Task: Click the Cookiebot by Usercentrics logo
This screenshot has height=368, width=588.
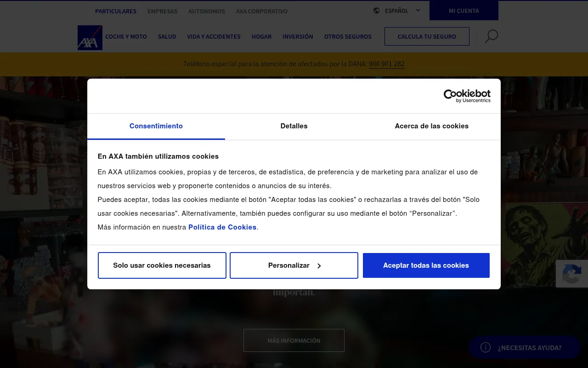Action: point(467,96)
